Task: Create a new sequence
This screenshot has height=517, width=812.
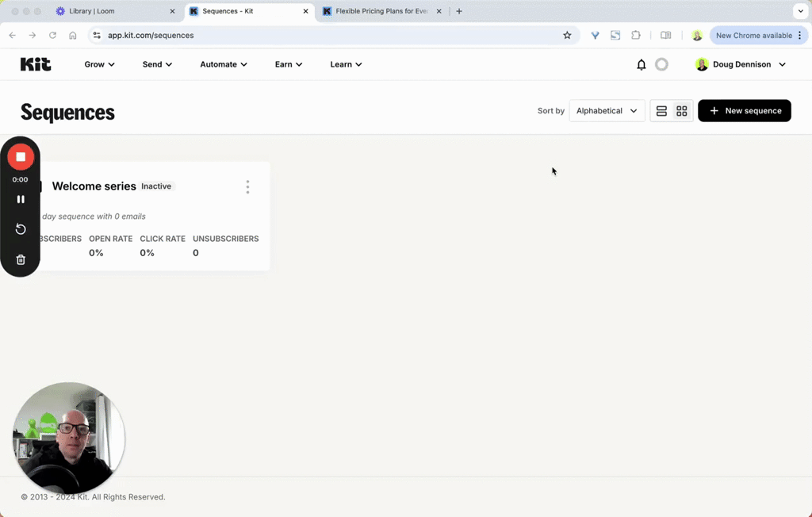Action: (x=744, y=110)
